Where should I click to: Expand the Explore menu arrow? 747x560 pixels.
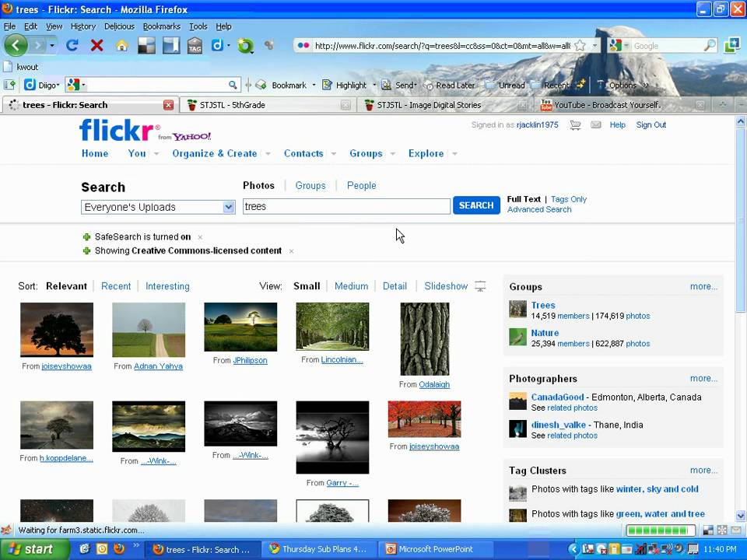coord(454,154)
